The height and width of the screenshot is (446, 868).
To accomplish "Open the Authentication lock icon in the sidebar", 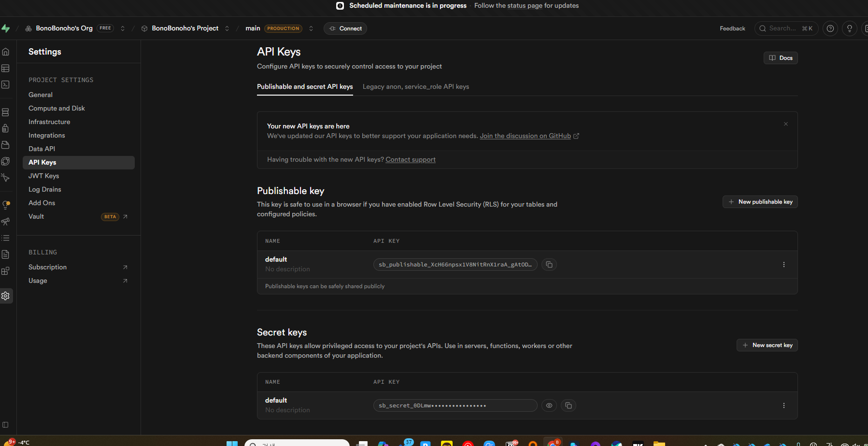I will 6,128.
